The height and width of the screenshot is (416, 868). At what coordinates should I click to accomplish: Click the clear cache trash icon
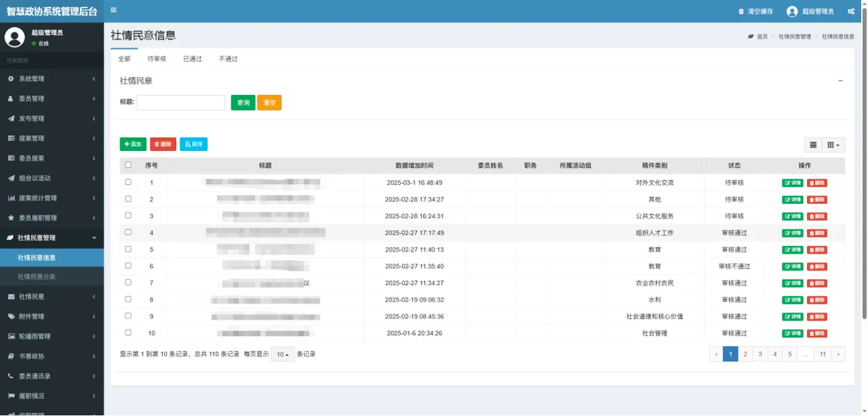tap(741, 11)
